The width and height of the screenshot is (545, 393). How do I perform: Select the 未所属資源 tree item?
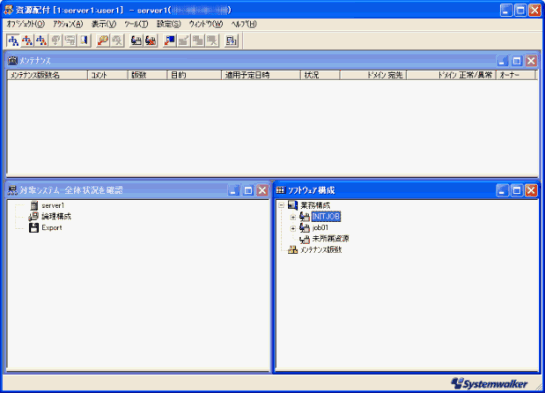[x=331, y=239]
